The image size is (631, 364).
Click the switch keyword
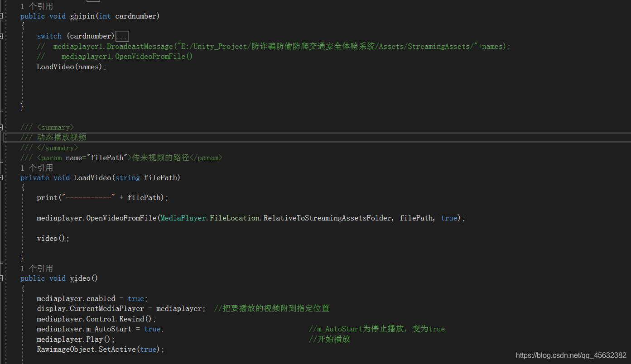point(49,36)
